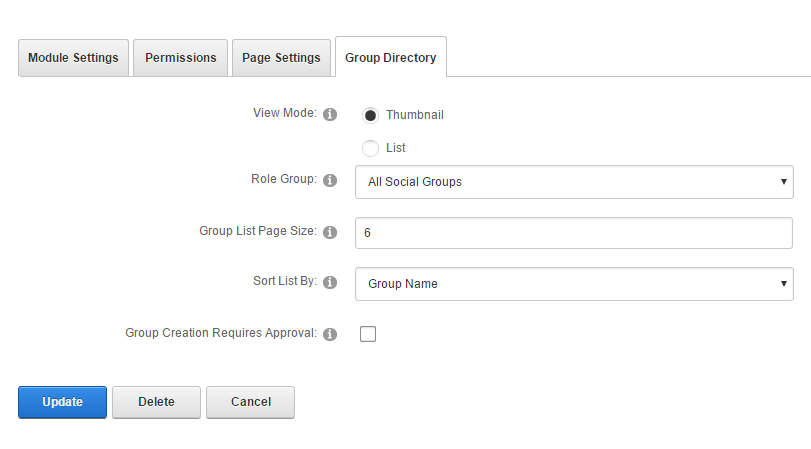Switch to Module Settings tab
The height and width of the screenshot is (449, 811).
[x=73, y=58]
